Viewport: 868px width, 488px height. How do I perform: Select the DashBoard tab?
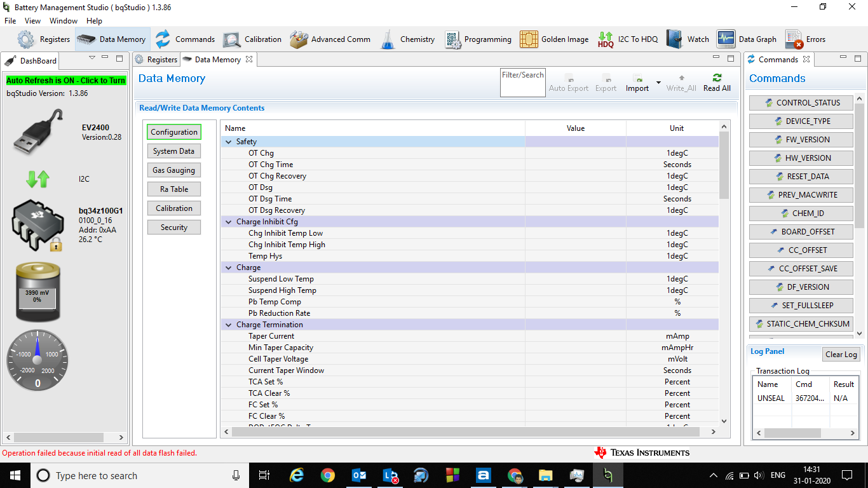tap(31, 61)
